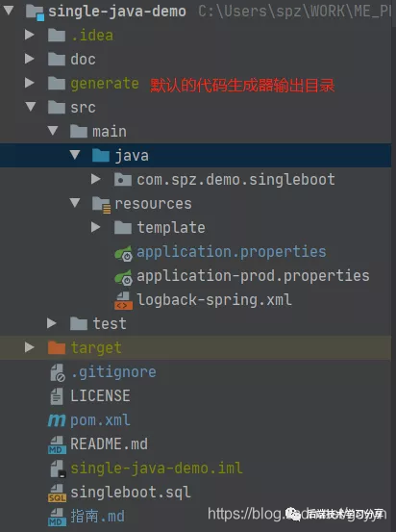Viewport: 396px width, 532px height.
Task: Click the template folder icon
Action: click(123, 228)
